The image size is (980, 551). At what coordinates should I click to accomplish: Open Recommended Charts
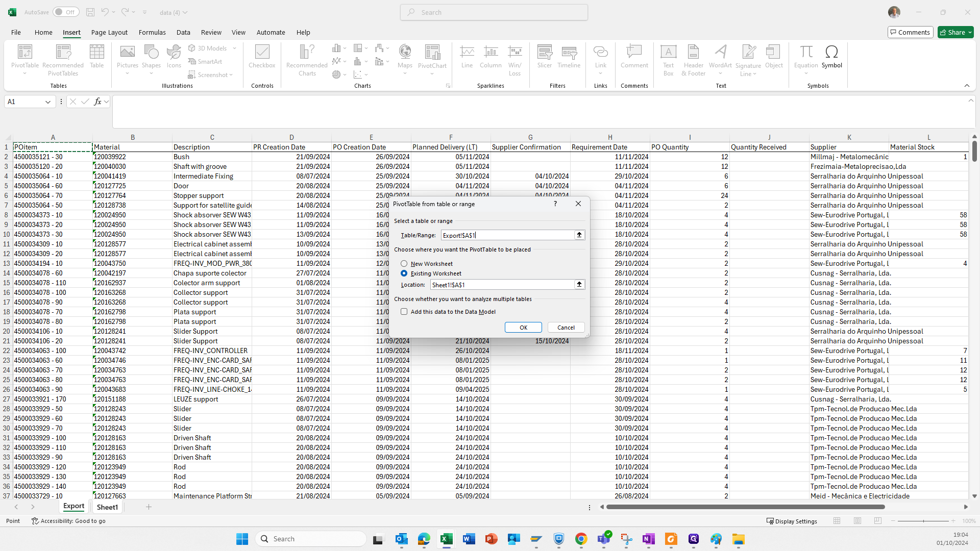pyautogui.click(x=307, y=60)
